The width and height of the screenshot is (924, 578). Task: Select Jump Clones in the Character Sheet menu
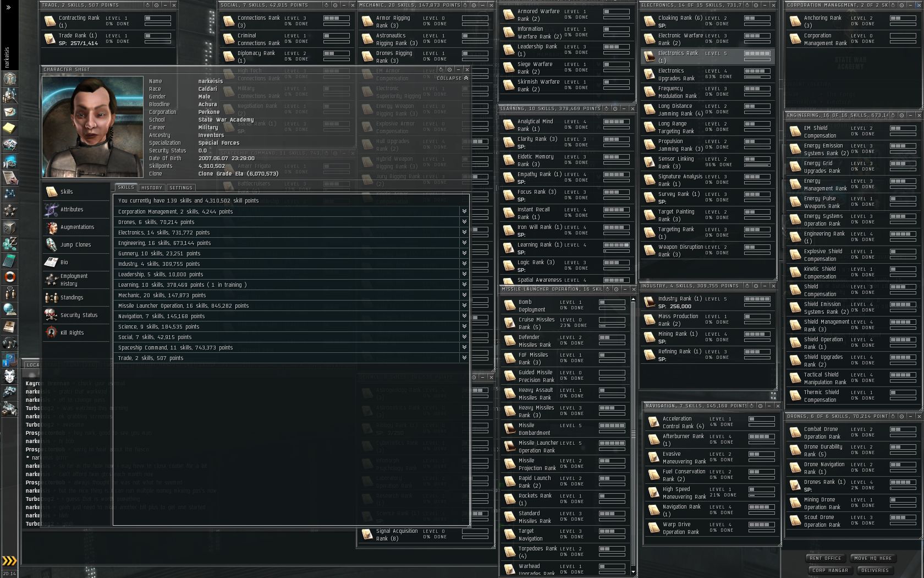click(x=76, y=244)
